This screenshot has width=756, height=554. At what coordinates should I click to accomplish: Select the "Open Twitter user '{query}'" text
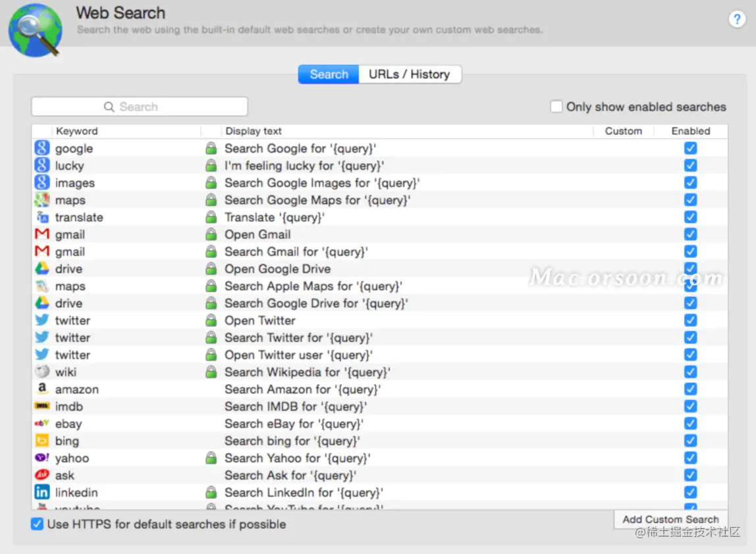coord(298,355)
